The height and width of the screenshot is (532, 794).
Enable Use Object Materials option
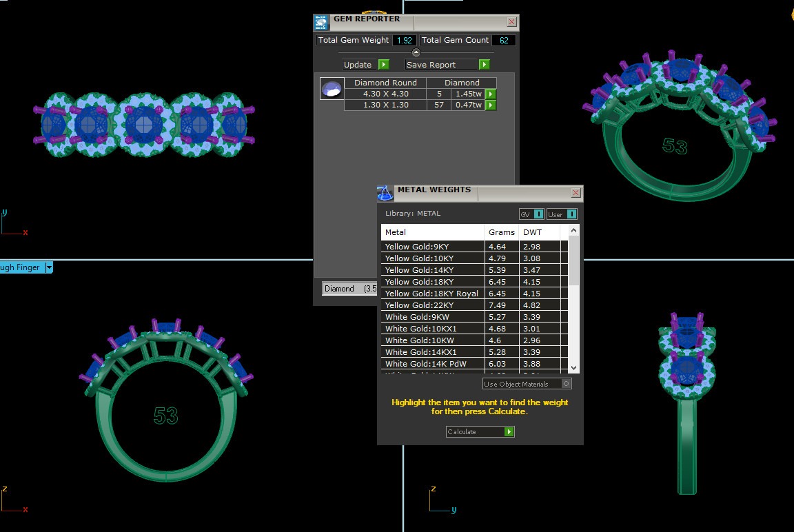click(566, 384)
